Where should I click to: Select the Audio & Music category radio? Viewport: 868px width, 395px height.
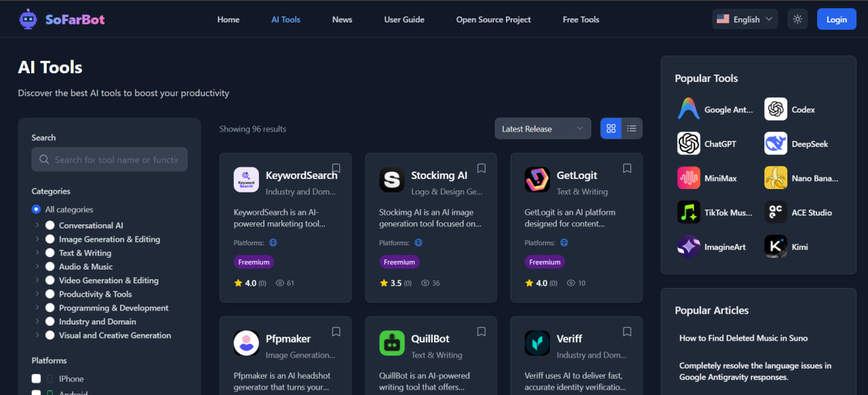click(50, 266)
